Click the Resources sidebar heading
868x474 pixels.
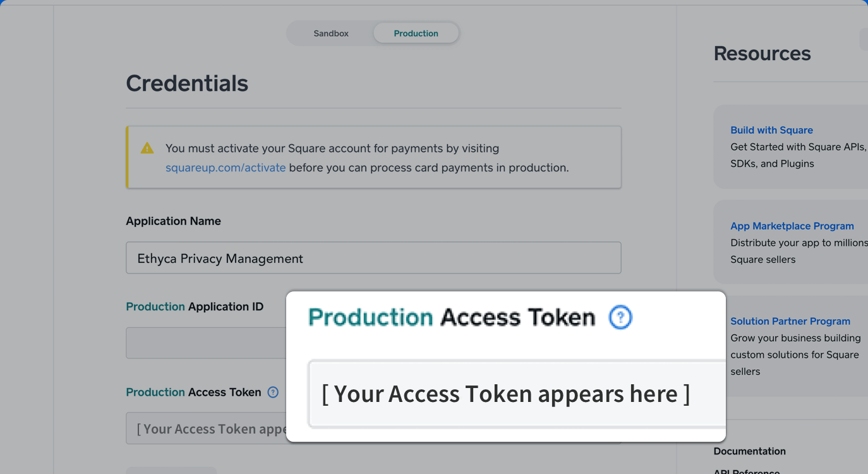(x=762, y=54)
